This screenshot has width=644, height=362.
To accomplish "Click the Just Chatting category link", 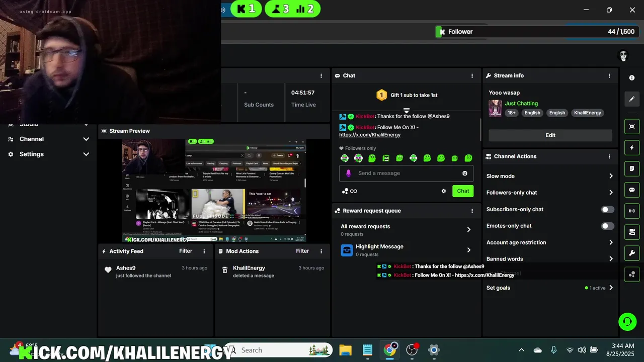I will pos(521,104).
